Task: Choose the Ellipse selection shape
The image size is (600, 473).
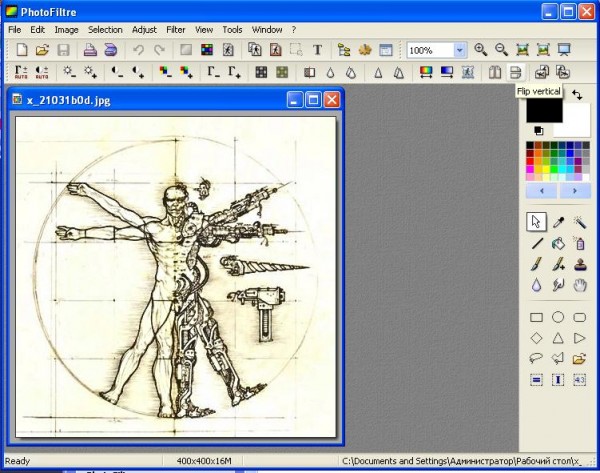Action: pos(558,317)
